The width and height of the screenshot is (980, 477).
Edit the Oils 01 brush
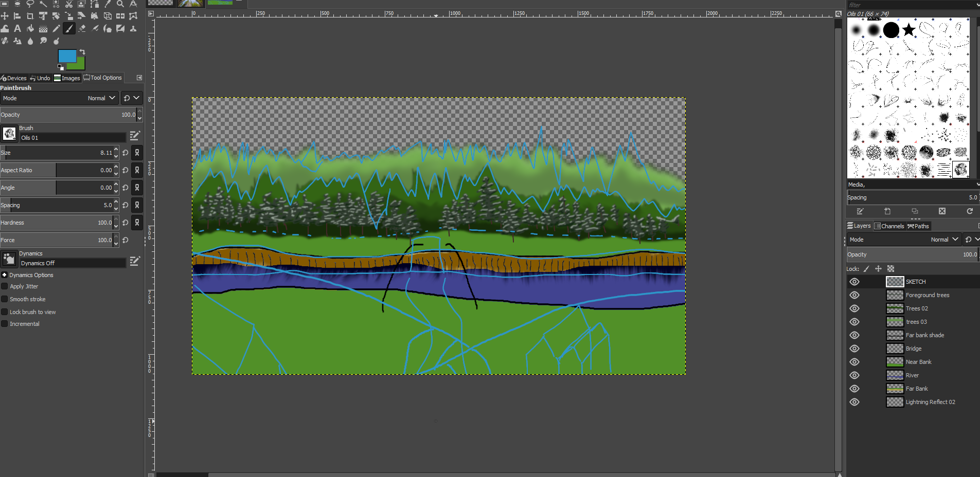coord(135,135)
